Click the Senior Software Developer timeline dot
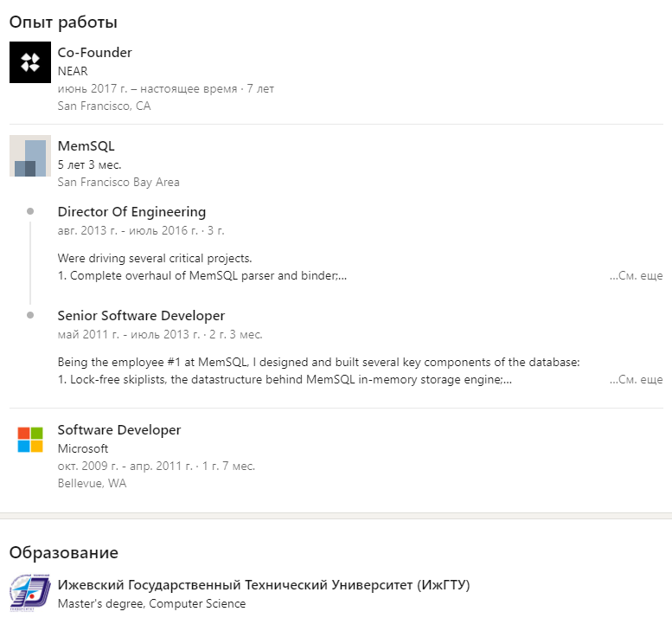 [x=30, y=315]
